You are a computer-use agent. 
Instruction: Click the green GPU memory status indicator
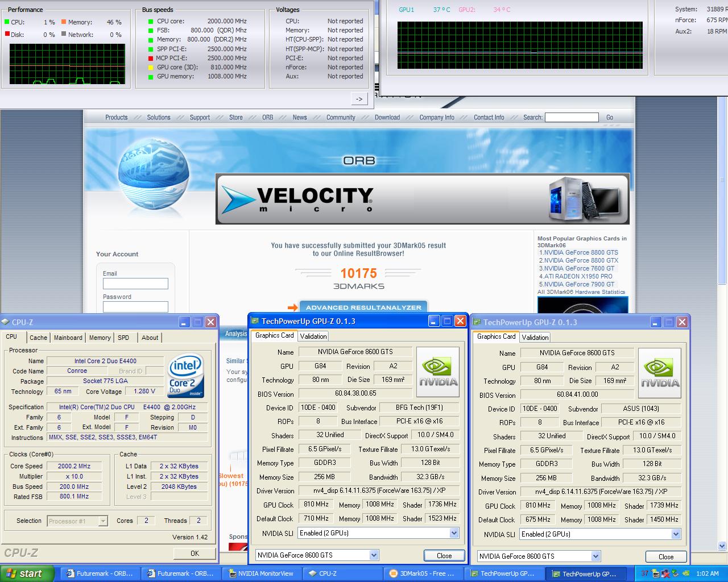click(x=151, y=76)
